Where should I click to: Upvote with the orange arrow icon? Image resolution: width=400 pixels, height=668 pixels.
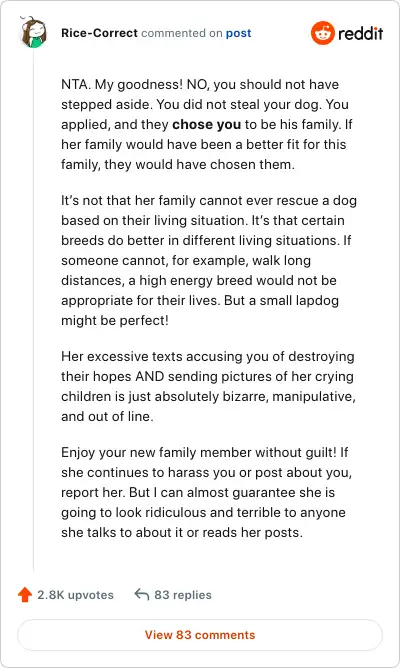(25, 595)
